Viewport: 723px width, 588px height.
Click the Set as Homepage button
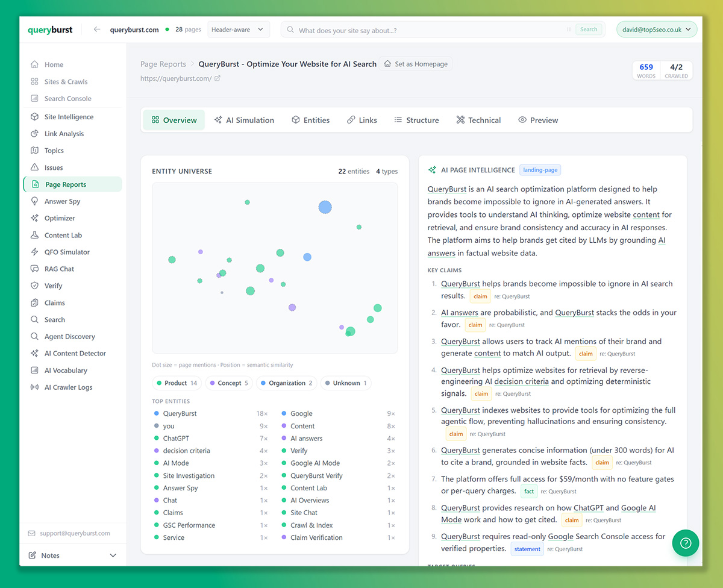(416, 64)
